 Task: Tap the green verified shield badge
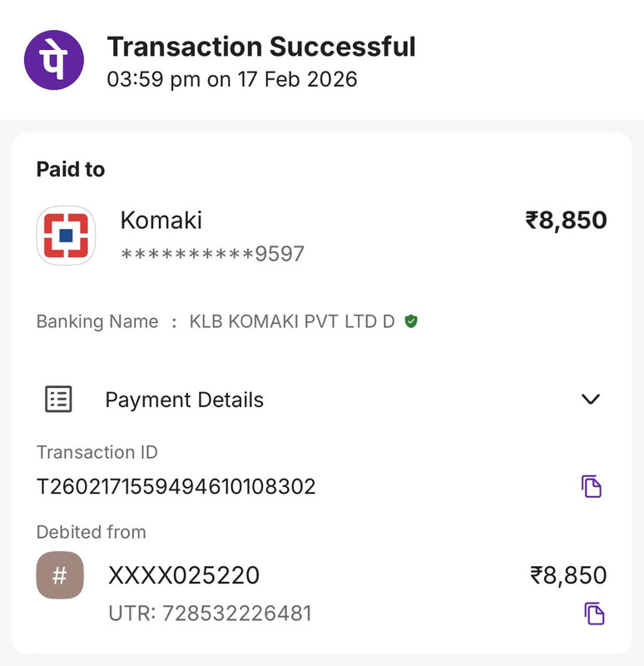click(x=411, y=321)
